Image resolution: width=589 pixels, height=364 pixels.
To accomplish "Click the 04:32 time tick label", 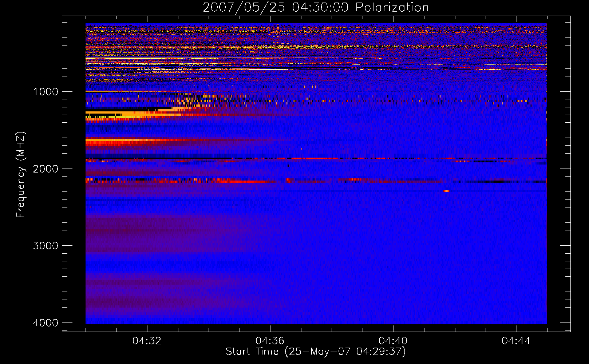I will click(147, 341).
